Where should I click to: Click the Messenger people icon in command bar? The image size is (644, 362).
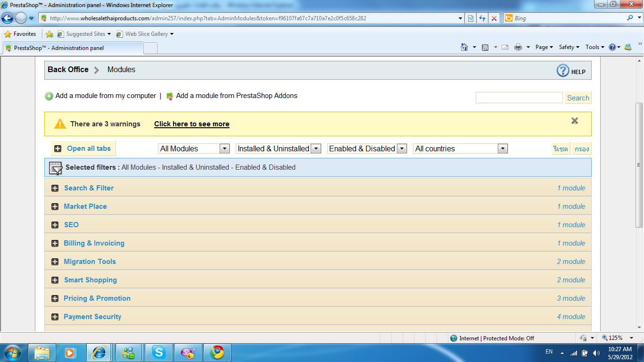click(627, 47)
